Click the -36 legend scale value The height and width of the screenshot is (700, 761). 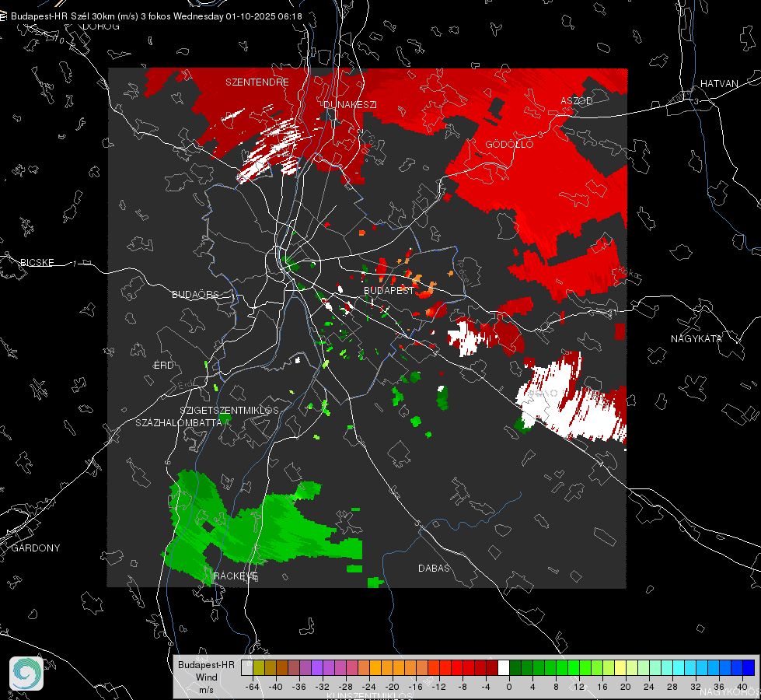(299, 687)
